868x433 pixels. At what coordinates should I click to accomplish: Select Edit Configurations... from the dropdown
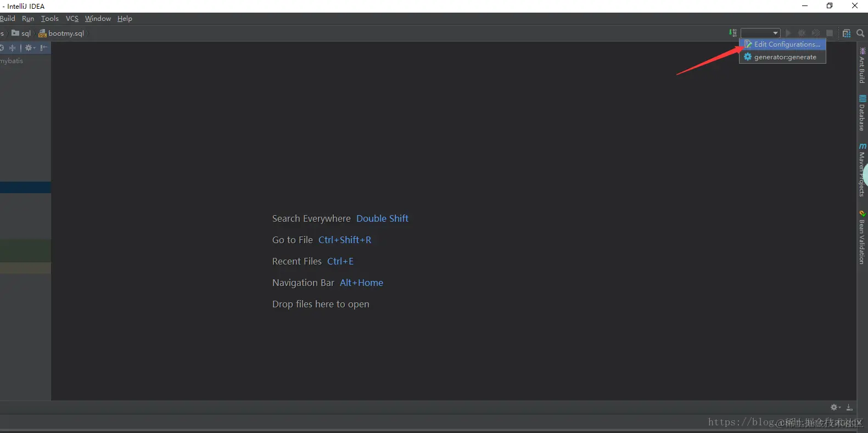[x=782, y=44]
